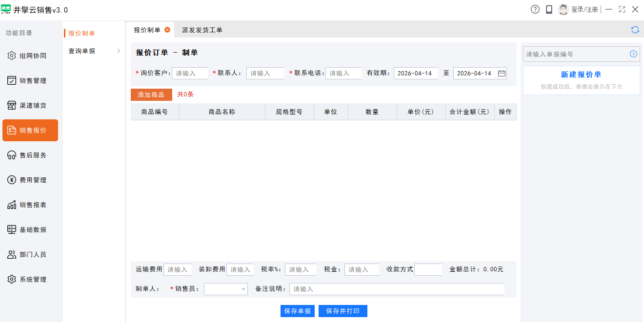Select the 销售管理 sidebar icon
This screenshot has height=322, width=644.
click(30, 80)
